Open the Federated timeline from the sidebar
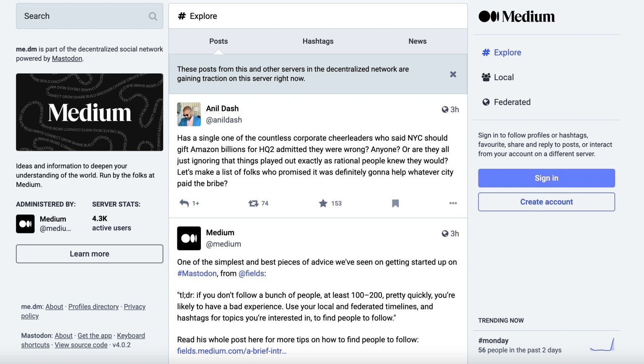Screen dimensions: 644x364 pos(511,102)
